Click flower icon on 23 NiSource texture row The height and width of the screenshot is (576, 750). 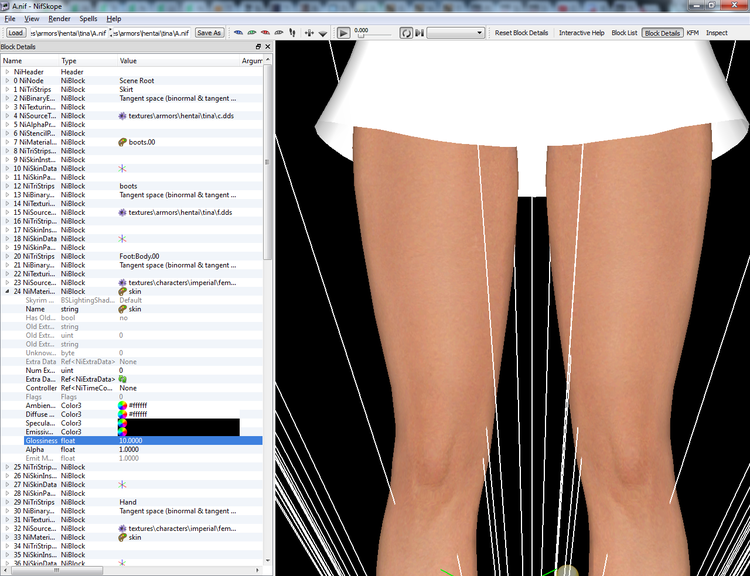click(x=122, y=283)
